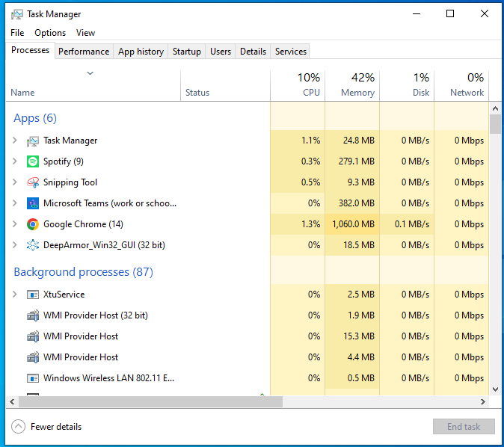The height and width of the screenshot is (447, 504).
Task: Sort by the Memory column header
Action: point(352,86)
